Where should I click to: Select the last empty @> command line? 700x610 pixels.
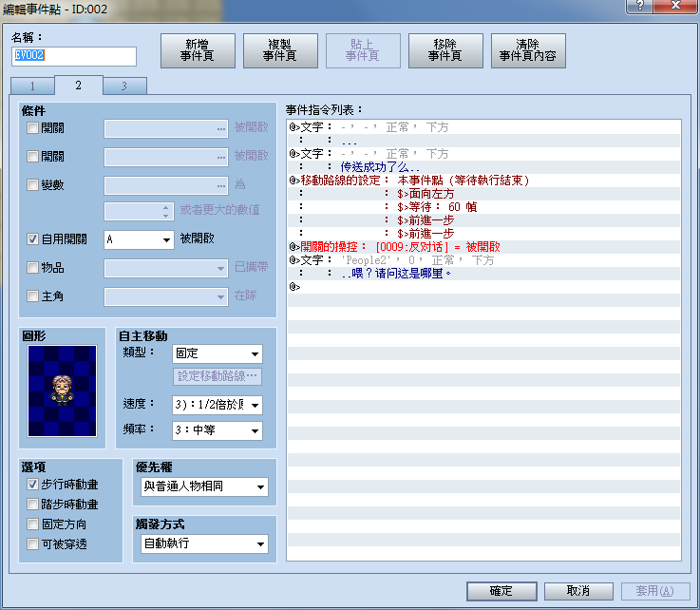coord(484,287)
